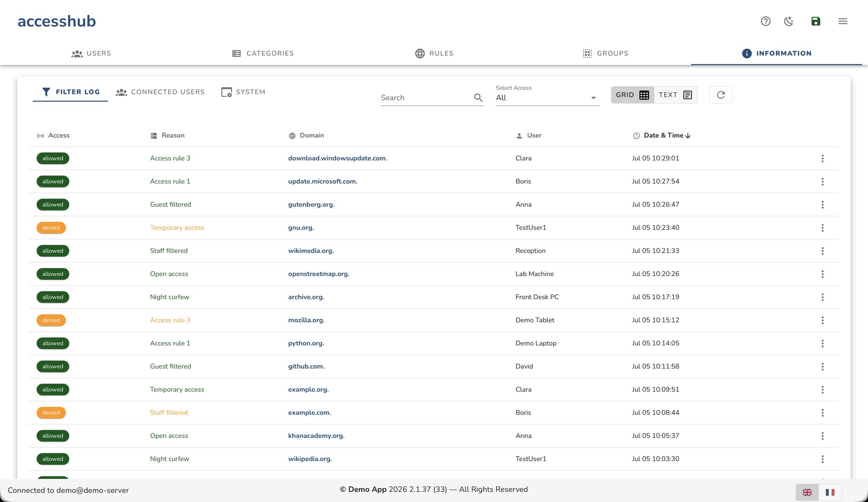The height and width of the screenshot is (502, 868).
Task: Click allowed badge in archive.org row
Action: pos(53,297)
